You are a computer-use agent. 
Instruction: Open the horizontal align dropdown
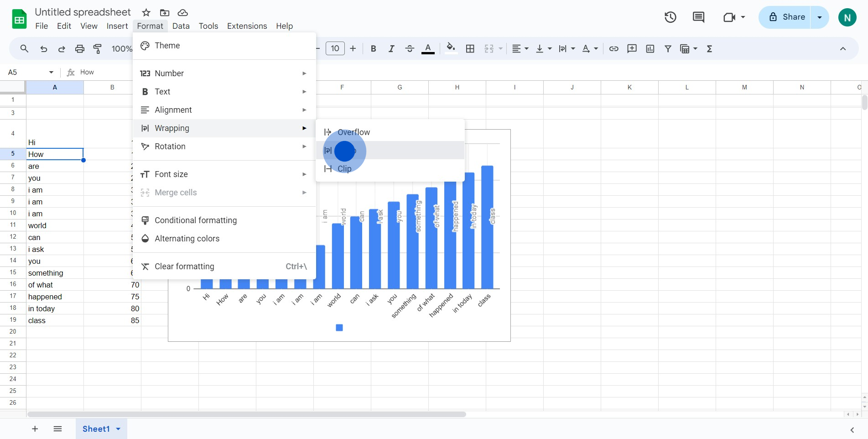tap(520, 49)
